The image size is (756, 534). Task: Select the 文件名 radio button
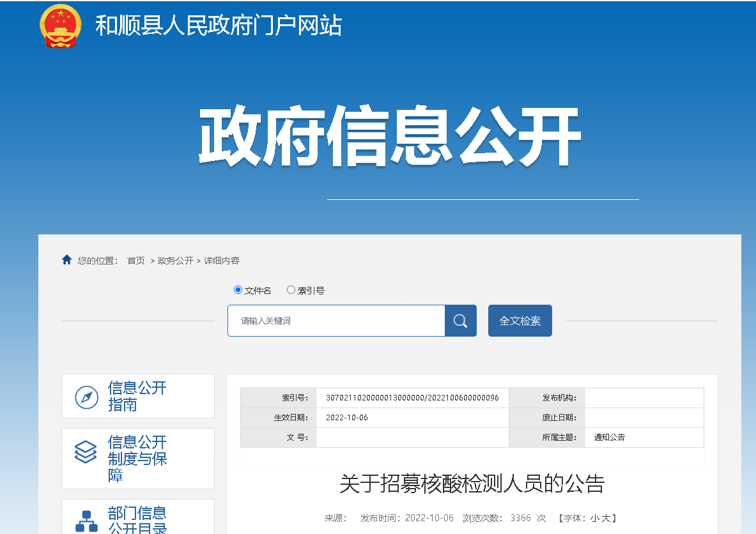(238, 290)
